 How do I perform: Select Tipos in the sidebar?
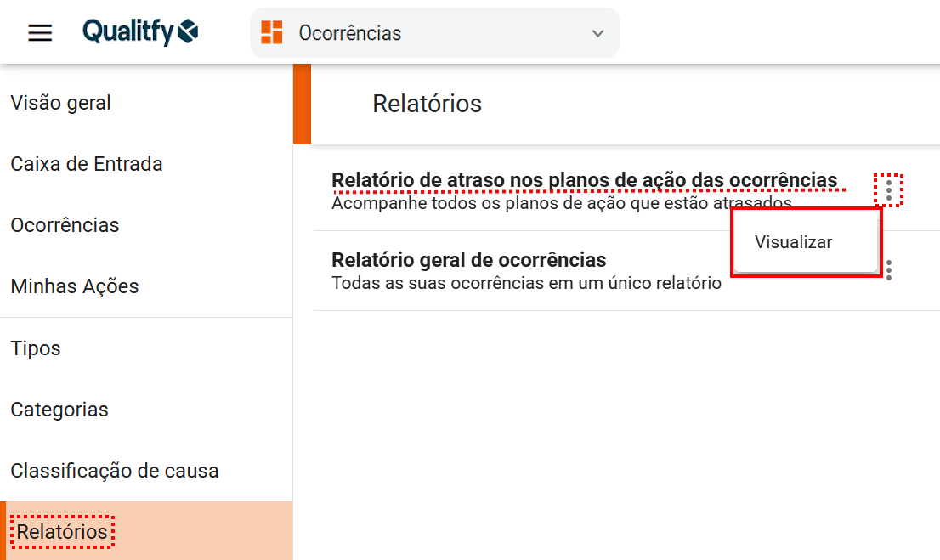pyautogui.click(x=36, y=348)
